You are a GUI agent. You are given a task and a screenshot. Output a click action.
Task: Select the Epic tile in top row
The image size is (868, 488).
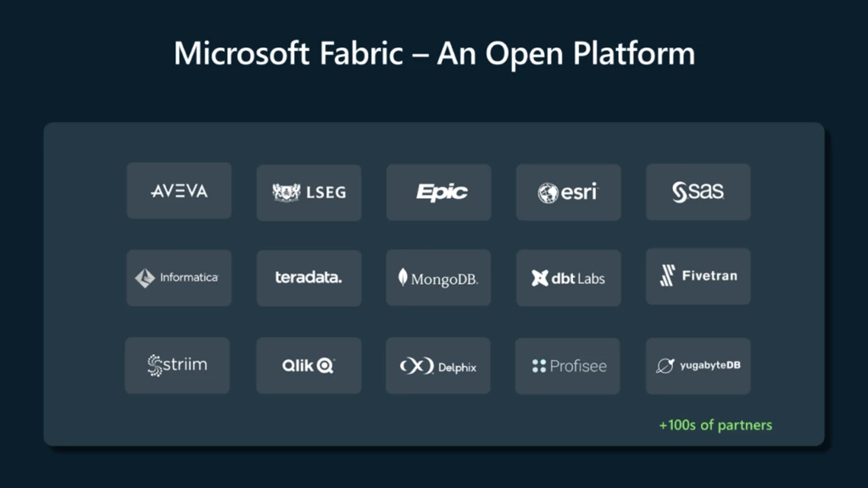(x=438, y=192)
